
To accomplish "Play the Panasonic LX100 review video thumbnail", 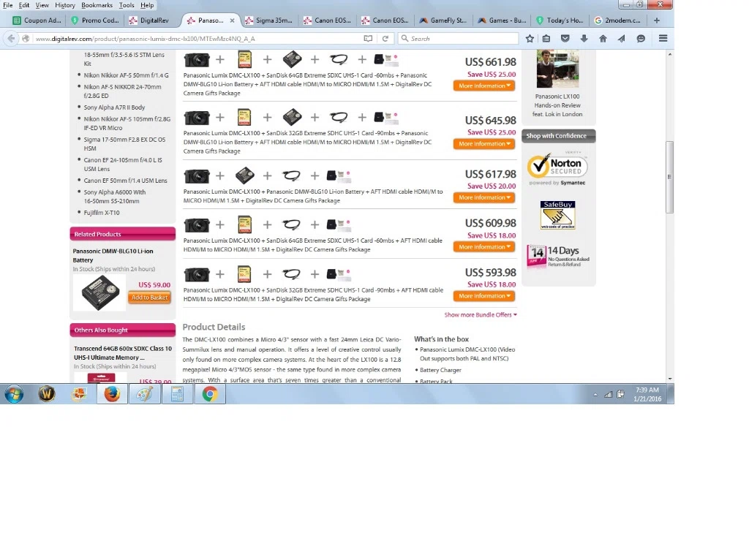I will tap(557, 69).
